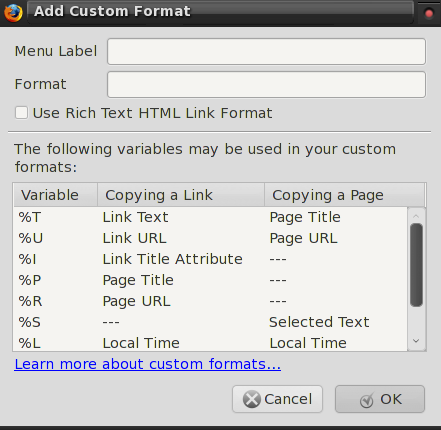Image resolution: width=441 pixels, height=430 pixels.
Task: Select the %I Link Title Attribute row
Action: [x=210, y=259]
